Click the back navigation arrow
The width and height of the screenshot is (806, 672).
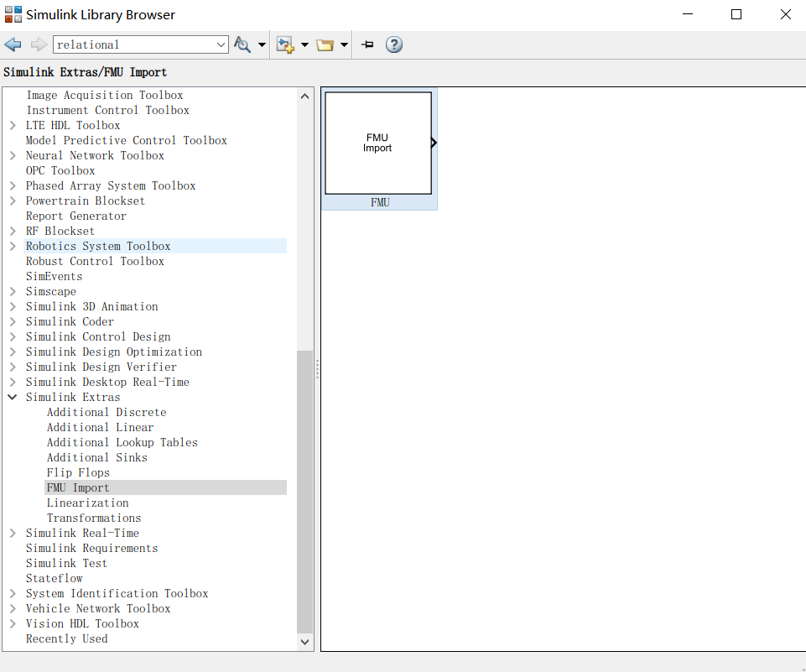pos(13,44)
